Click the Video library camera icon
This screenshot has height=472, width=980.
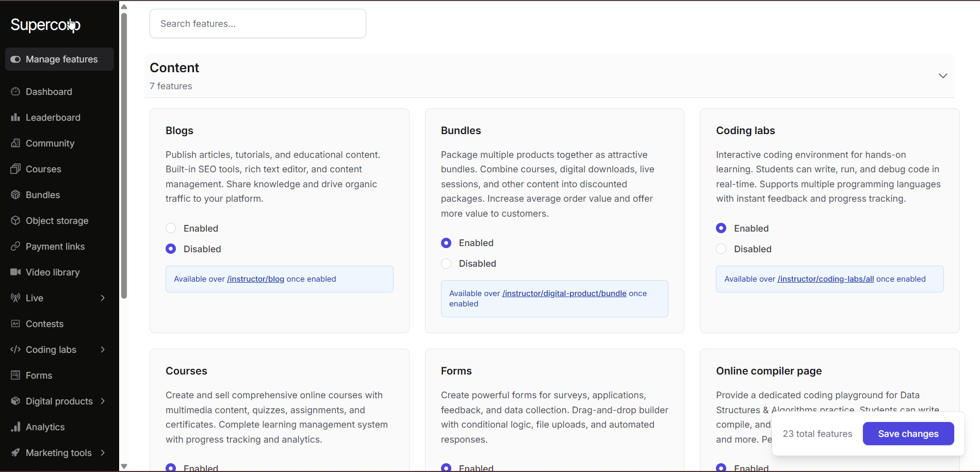15,272
